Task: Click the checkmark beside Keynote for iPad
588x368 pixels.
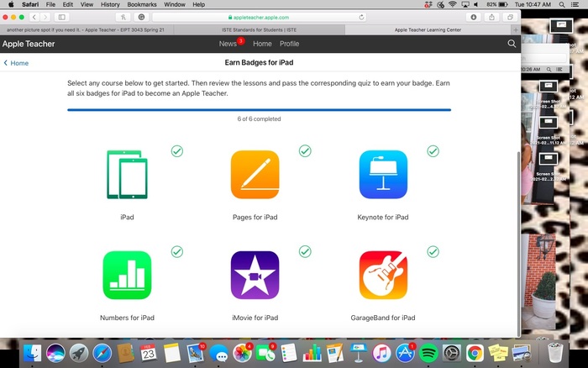Action: (433, 151)
